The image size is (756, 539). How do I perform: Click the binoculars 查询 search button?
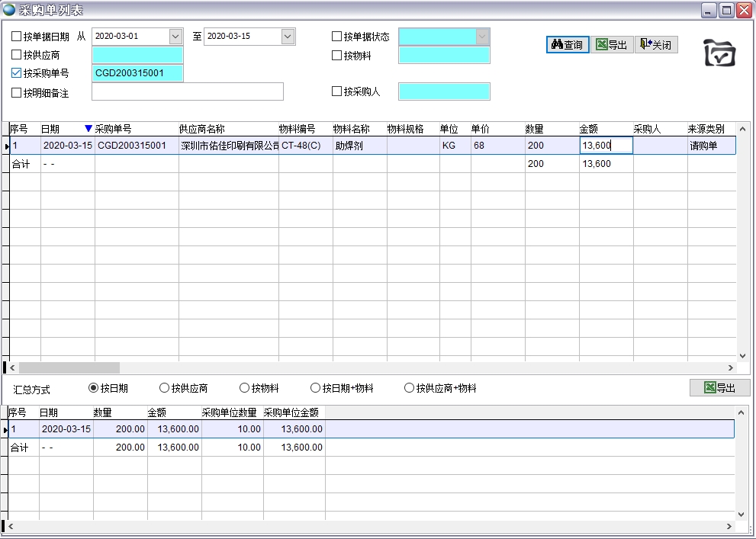[x=568, y=45]
